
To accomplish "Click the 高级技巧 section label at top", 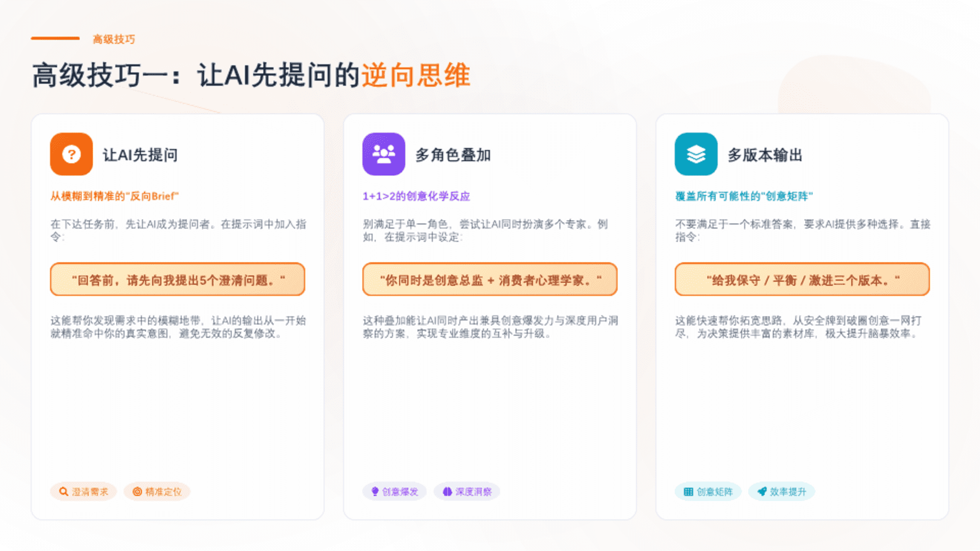I will [x=114, y=39].
